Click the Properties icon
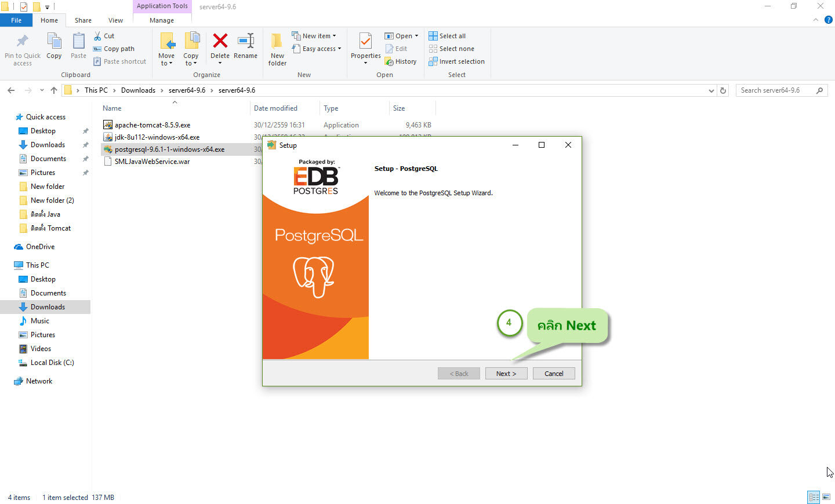The image size is (835, 504). [x=365, y=41]
